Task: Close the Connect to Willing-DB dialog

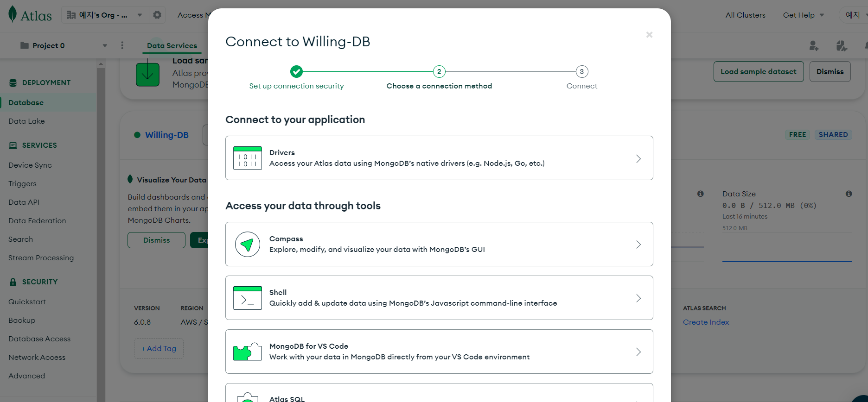Action: [x=649, y=35]
